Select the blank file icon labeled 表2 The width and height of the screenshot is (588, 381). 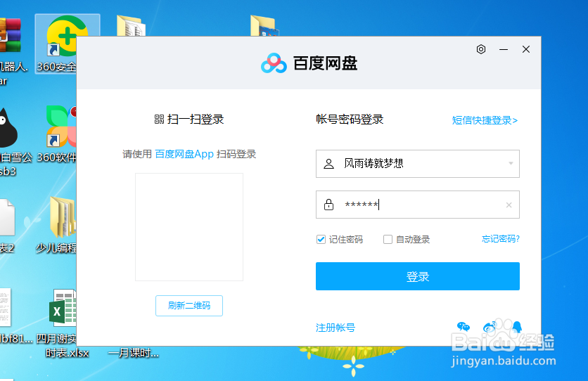pyautogui.click(x=7, y=218)
